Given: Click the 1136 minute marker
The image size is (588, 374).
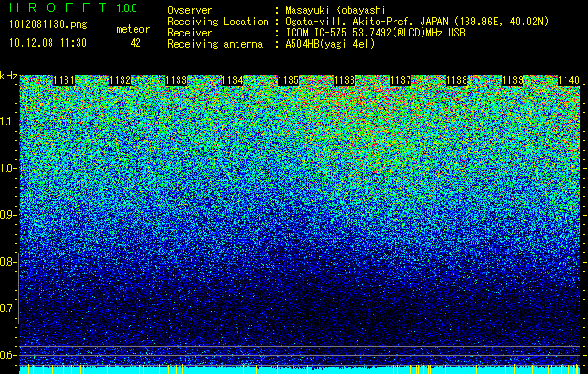Looking at the screenshot, I should click(344, 80).
